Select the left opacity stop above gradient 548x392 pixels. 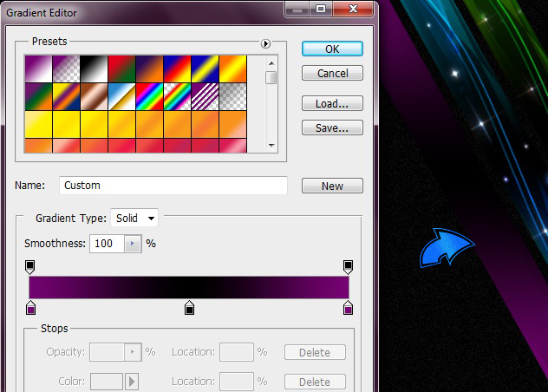(x=30, y=266)
